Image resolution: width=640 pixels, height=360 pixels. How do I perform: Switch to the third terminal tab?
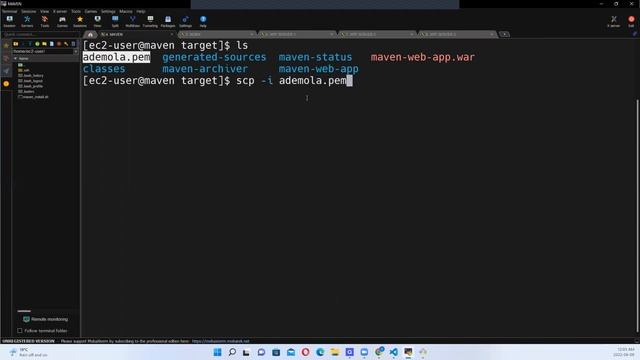click(297, 34)
